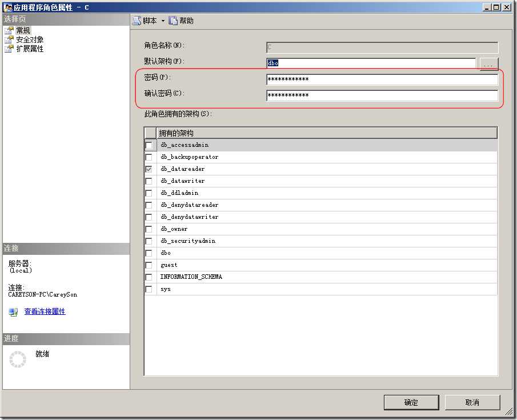Viewport: 517px width, 420px height.
Task: Close the application role properties dialog
Action: [x=507, y=7]
